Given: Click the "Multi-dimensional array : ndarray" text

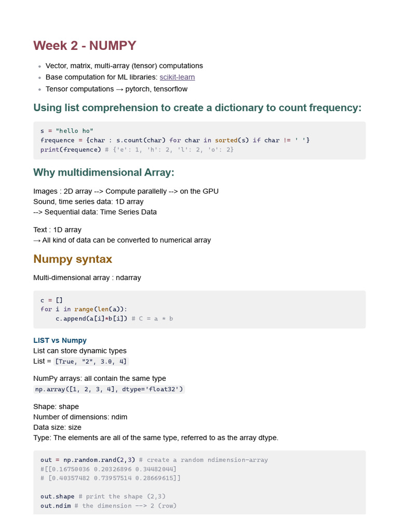Looking at the screenshot, I should click(x=87, y=278).
